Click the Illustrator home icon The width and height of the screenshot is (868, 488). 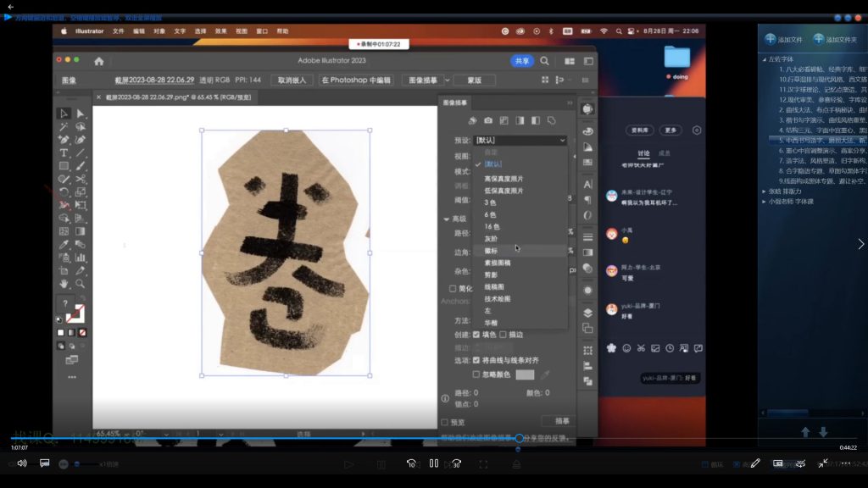(98, 61)
